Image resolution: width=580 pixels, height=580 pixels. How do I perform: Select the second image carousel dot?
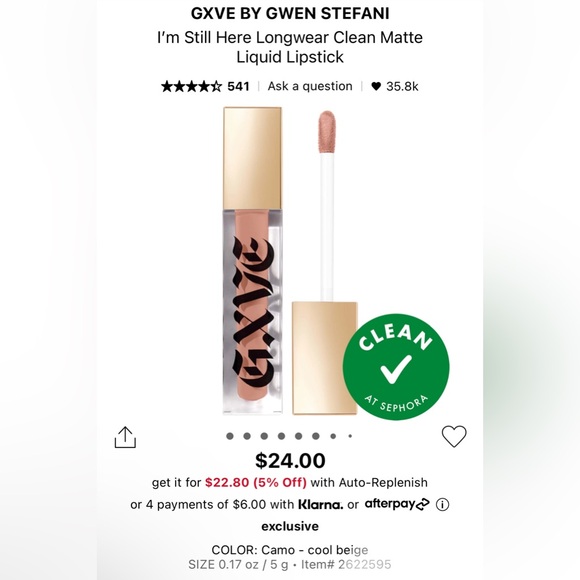[x=247, y=436]
